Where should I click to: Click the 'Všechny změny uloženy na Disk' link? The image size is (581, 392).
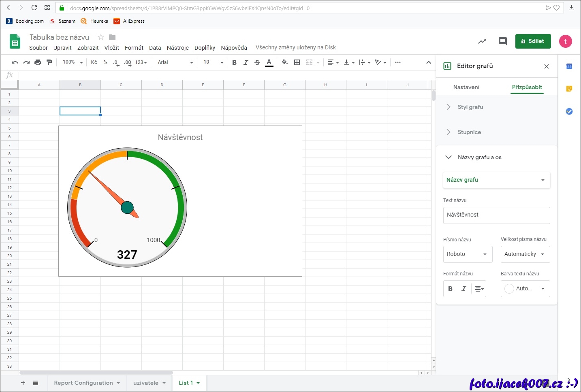295,48
